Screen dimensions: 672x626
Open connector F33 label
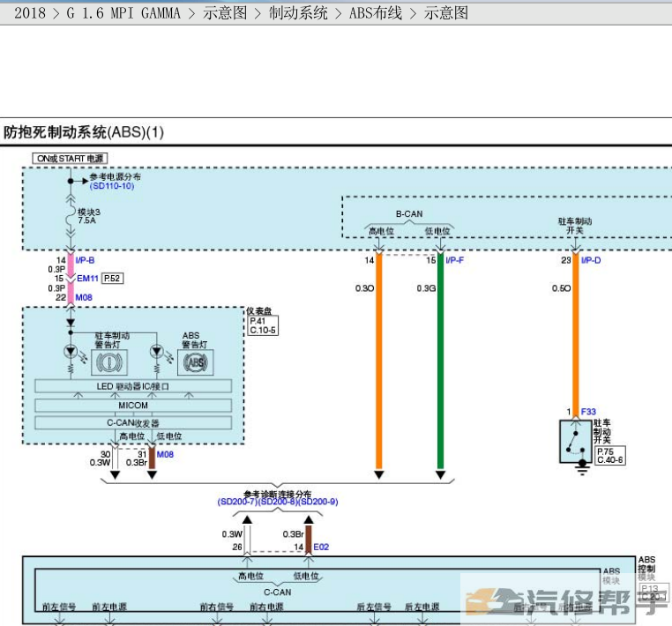click(x=588, y=412)
